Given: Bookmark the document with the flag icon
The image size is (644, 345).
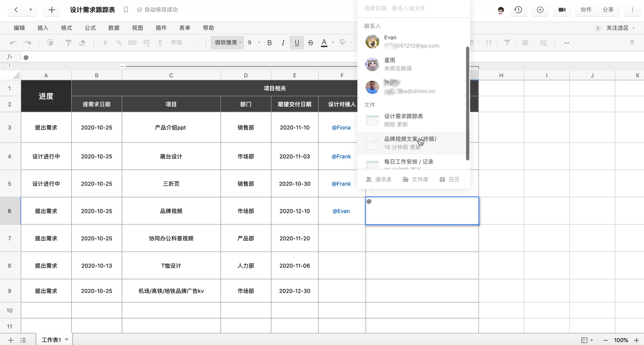Looking at the screenshot, I should (126, 10).
